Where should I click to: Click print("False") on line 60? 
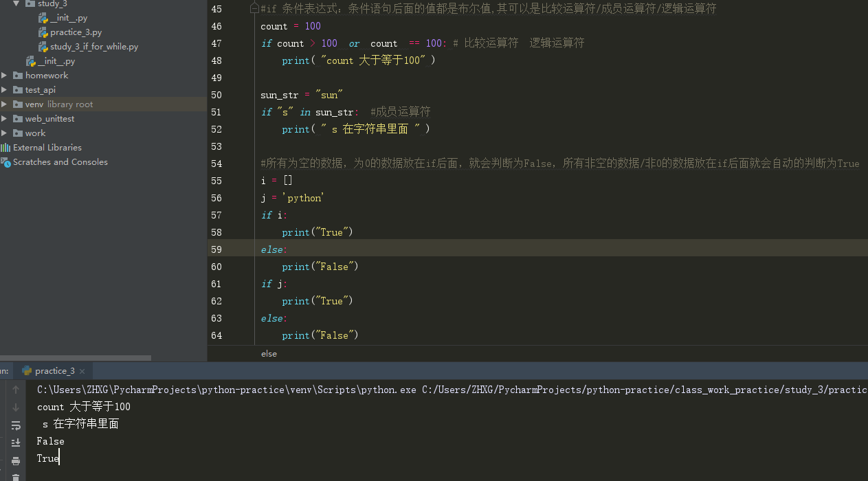pos(320,267)
